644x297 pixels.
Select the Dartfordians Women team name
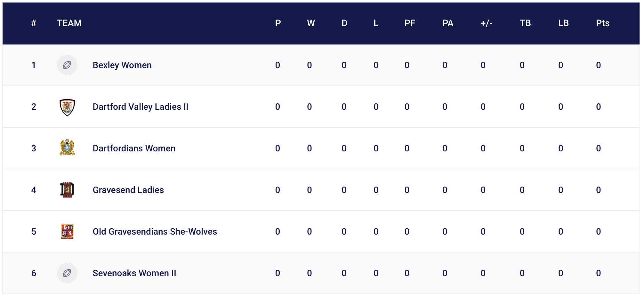pyautogui.click(x=134, y=148)
